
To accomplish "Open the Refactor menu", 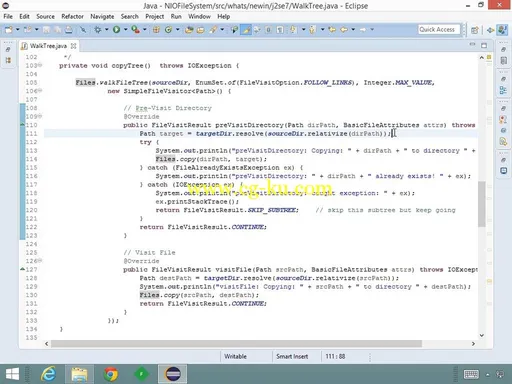I will (x=72, y=16).
